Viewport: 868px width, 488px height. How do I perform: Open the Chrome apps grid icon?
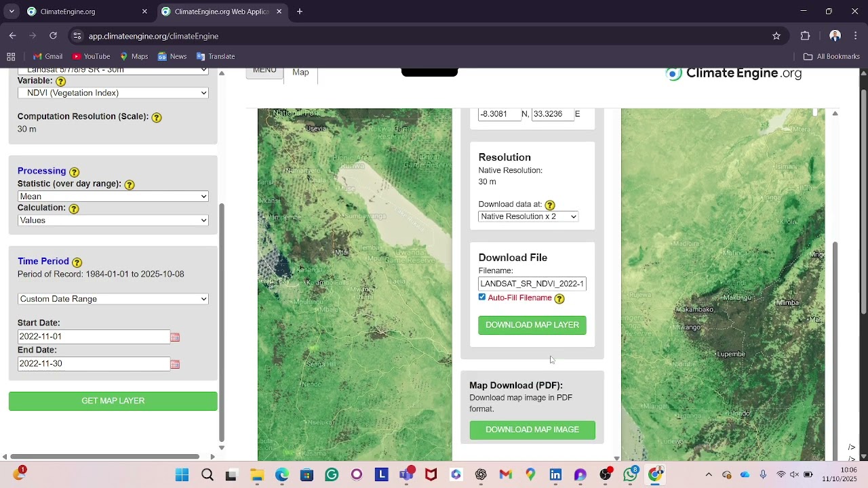pos(11,56)
